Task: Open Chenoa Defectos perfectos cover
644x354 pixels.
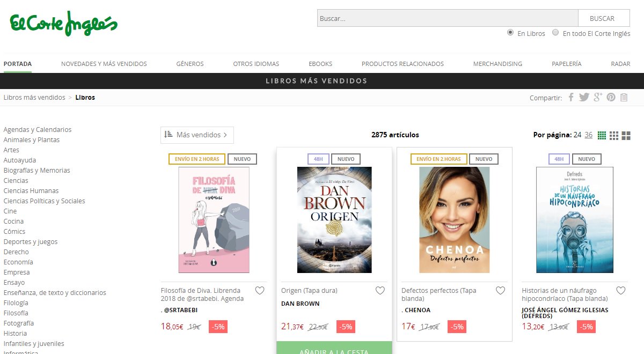Action: pyautogui.click(x=455, y=220)
